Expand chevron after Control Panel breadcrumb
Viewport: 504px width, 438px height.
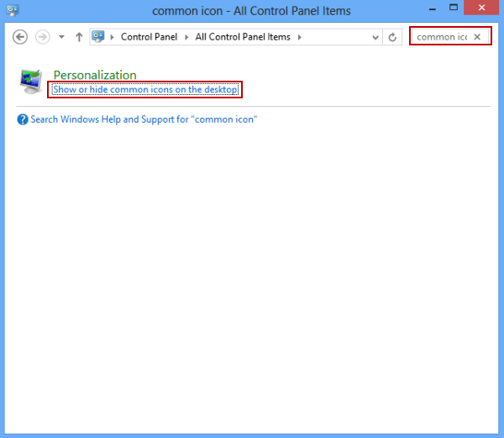tap(186, 37)
